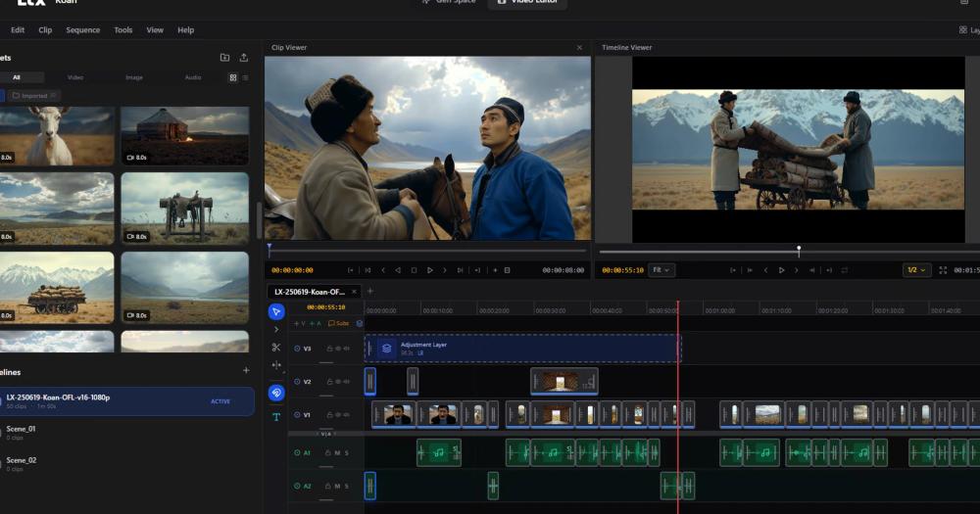The width and height of the screenshot is (980, 514).
Task: Solo audio track A2
Action: (x=347, y=486)
